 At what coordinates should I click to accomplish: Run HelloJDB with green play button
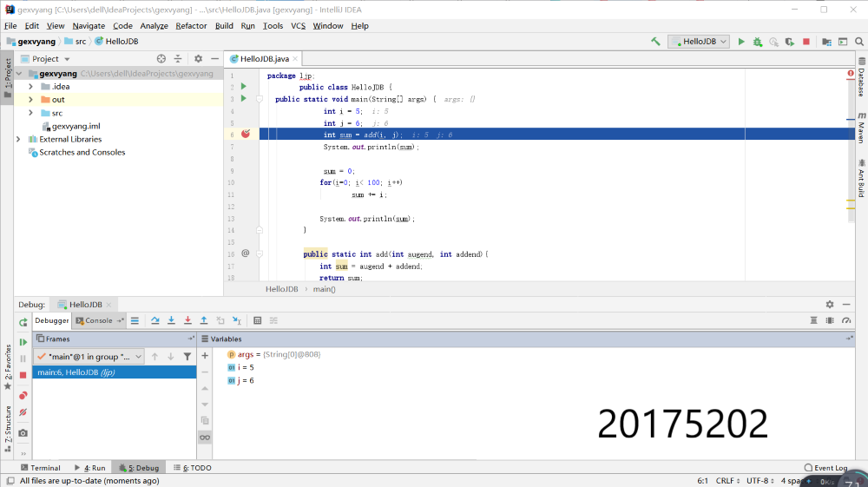click(741, 42)
